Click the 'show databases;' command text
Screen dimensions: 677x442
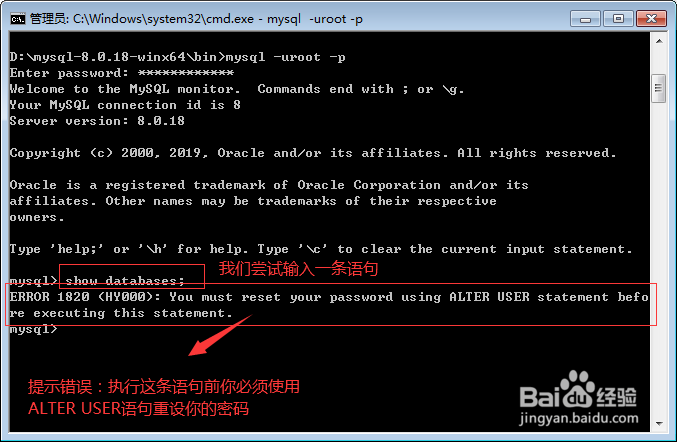point(125,281)
